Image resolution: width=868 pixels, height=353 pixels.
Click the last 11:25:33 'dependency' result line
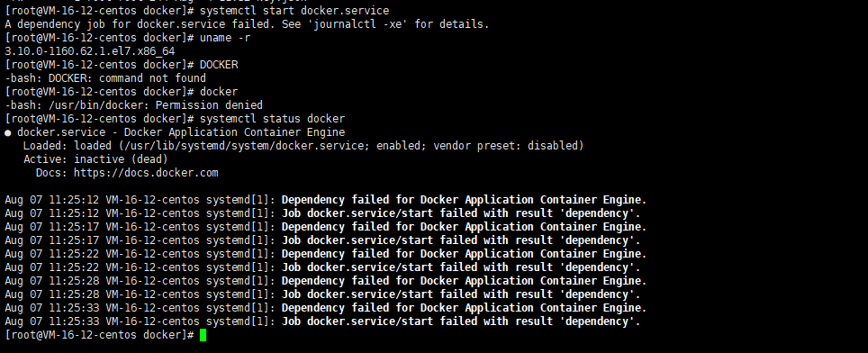click(x=322, y=321)
